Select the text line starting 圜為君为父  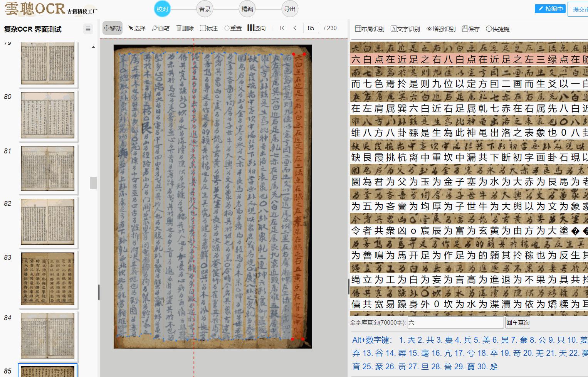[x=469, y=182]
